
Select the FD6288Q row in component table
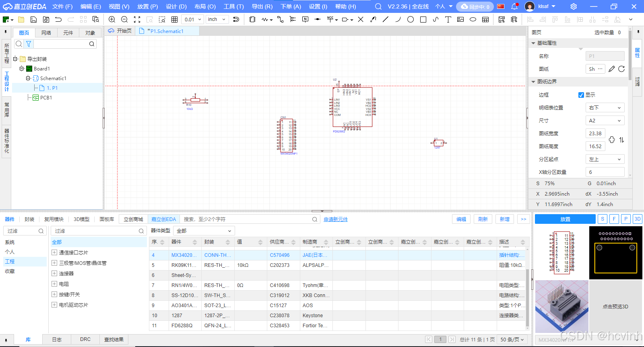(x=337, y=325)
